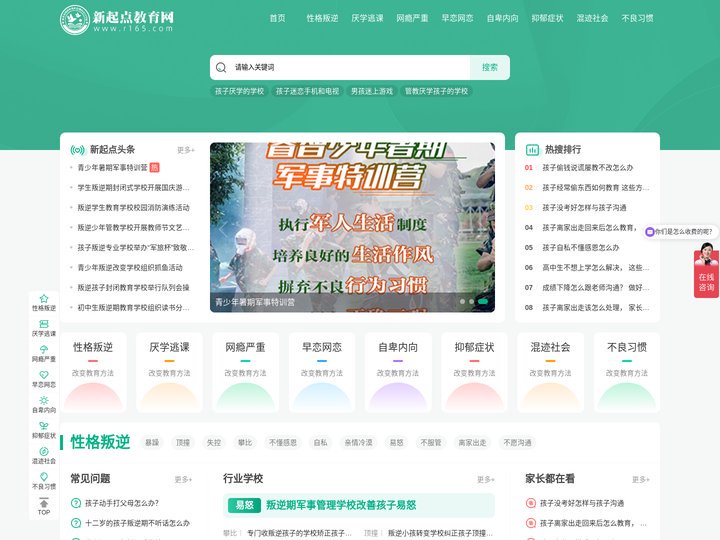Image resolution: width=720 pixels, height=540 pixels.
Task: Go to 首页 in top navigation
Action: click(x=277, y=18)
